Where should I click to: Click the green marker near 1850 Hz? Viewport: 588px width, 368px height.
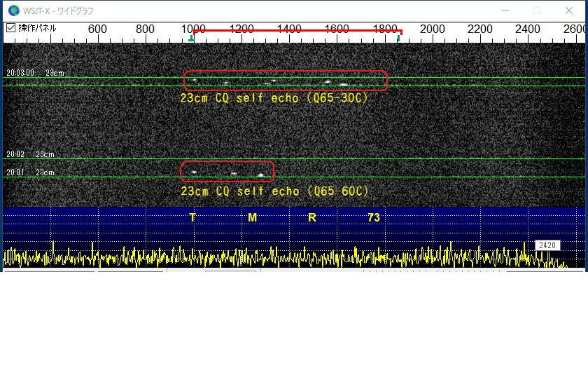(x=398, y=38)
